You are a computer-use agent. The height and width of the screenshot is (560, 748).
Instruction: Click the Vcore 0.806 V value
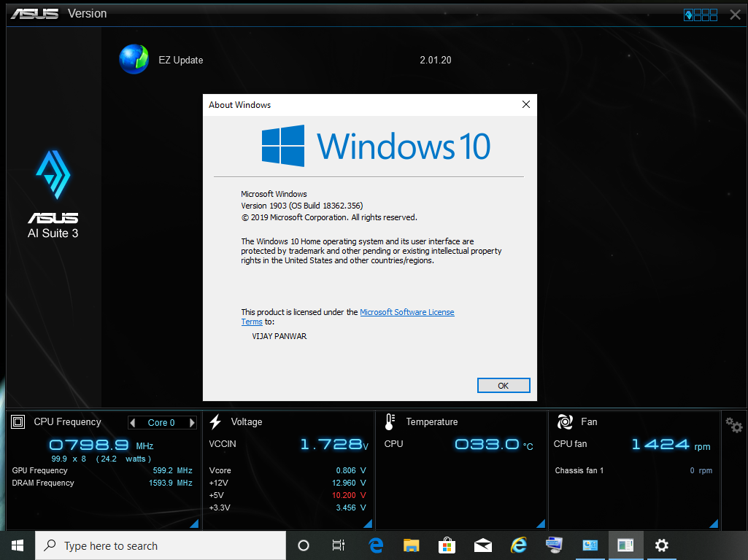tap(350, 470)
